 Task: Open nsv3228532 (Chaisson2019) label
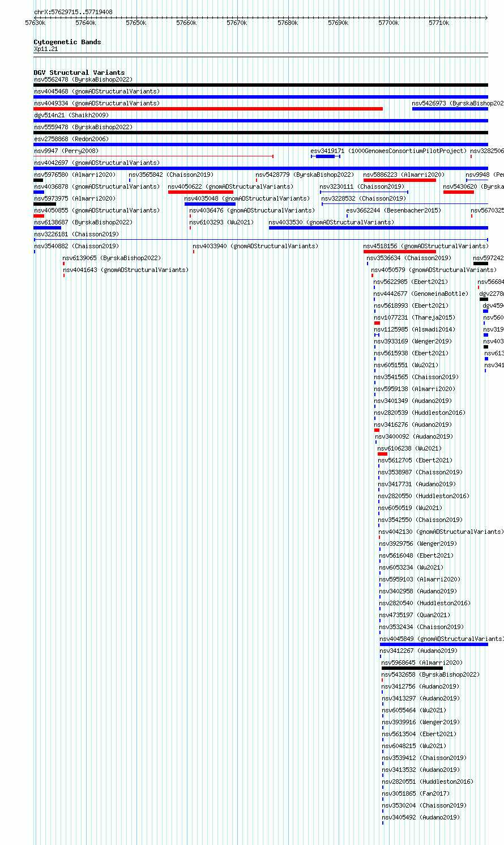click(364, 199)
